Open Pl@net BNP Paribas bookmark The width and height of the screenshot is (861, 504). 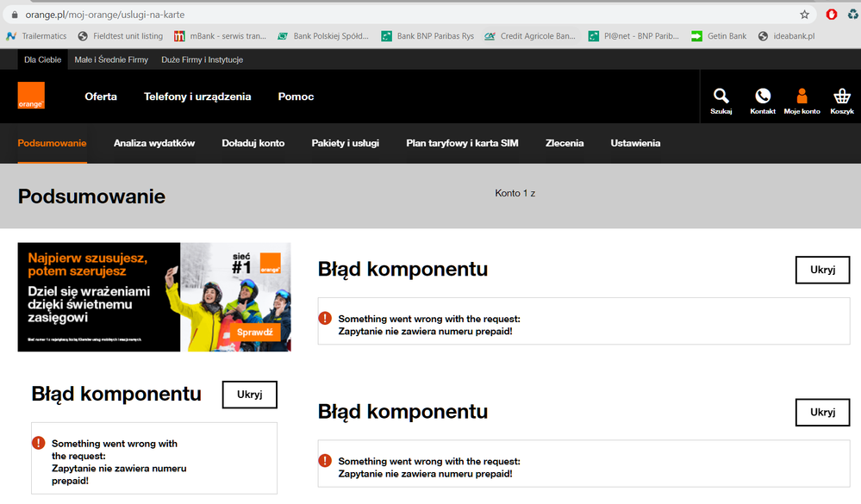[x=633, y=36]
